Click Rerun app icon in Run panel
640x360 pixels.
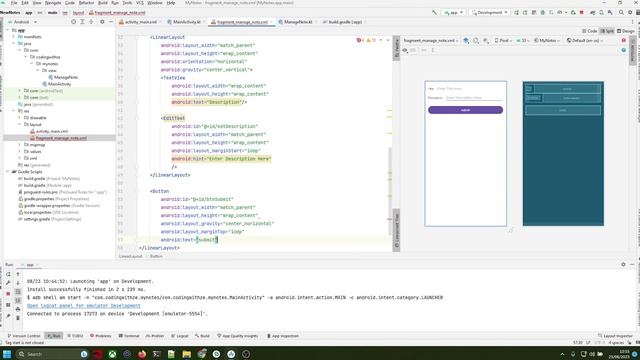[x=8, y=274]
